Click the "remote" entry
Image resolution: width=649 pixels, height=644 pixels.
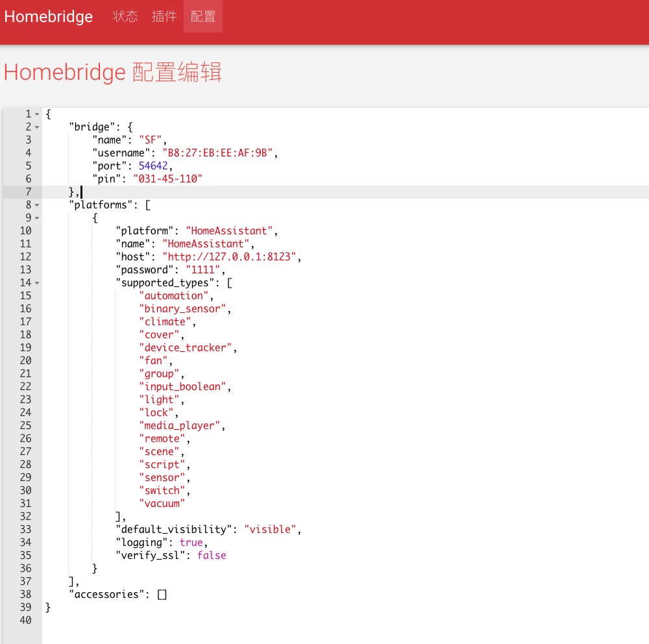162,439
